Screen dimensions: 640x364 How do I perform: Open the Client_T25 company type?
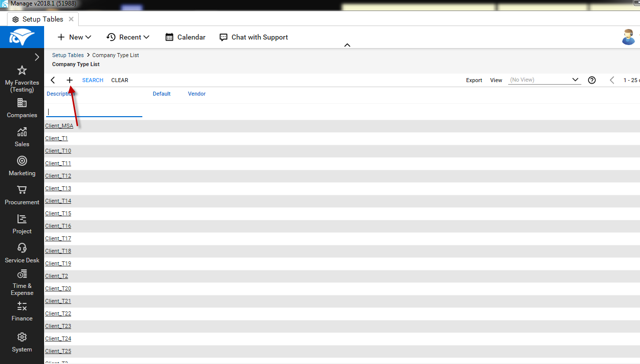point(58,351)
